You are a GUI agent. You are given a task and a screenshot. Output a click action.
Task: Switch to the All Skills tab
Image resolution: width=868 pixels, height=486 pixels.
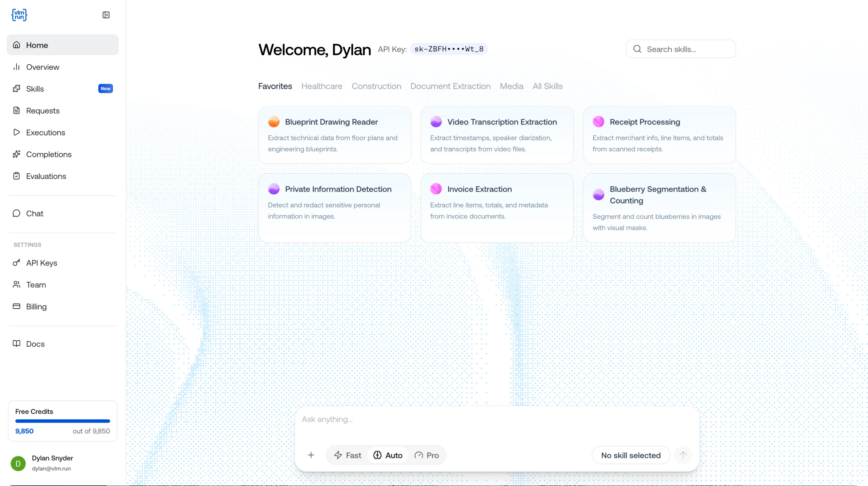548,86
